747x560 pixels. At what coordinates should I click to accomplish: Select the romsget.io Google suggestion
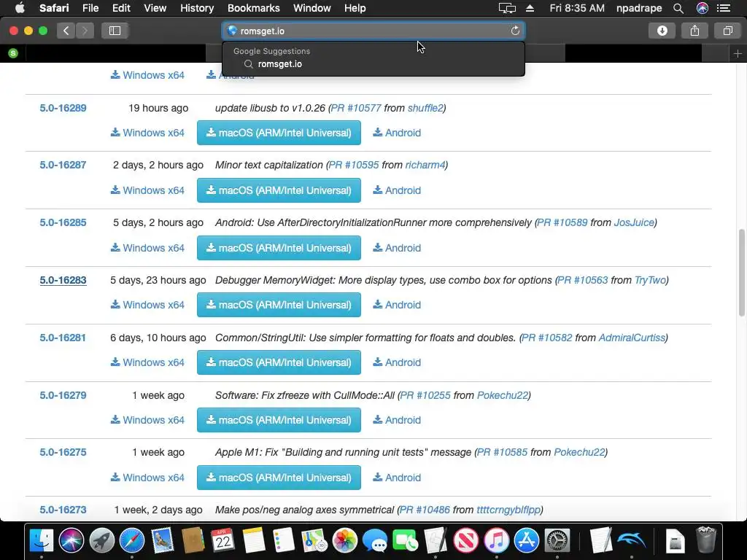[x=373, y=64]
